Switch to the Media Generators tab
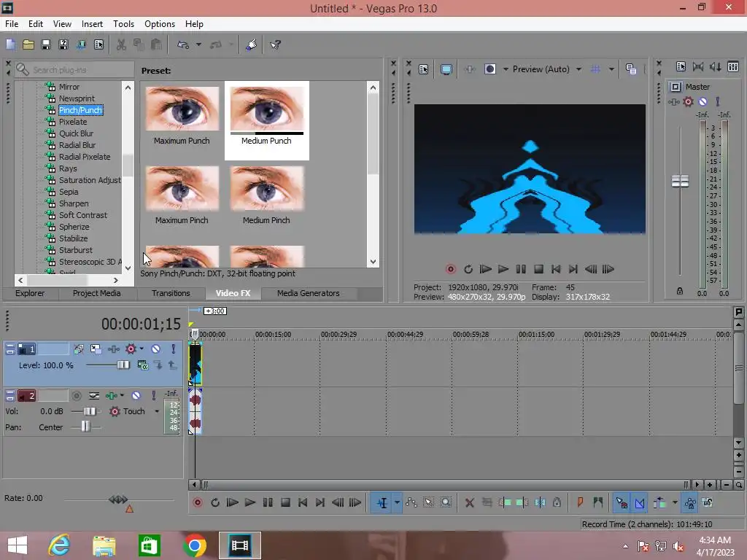Screen dimensions: 747x560 tap(309, 293)
